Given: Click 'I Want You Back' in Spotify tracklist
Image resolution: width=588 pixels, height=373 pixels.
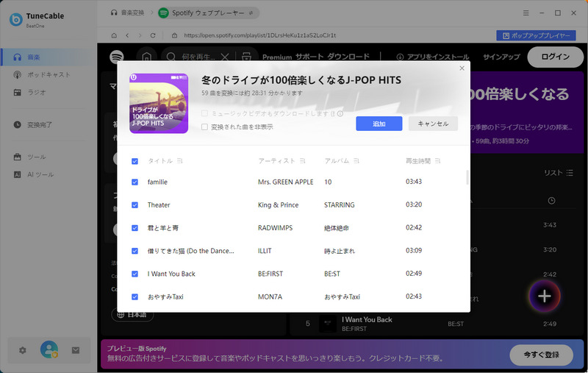Looking at the screenshot, I should [367, 320].
